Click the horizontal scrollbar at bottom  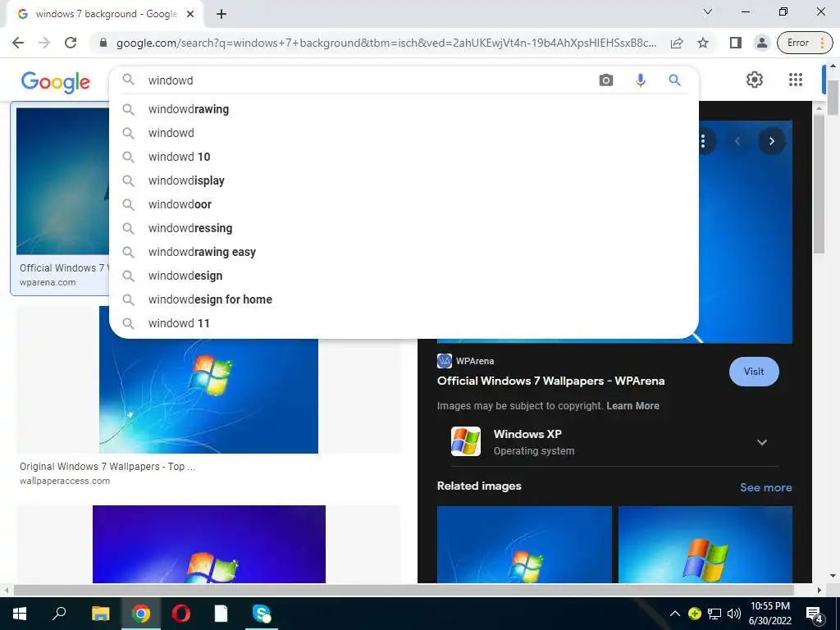tap(404, 590)
